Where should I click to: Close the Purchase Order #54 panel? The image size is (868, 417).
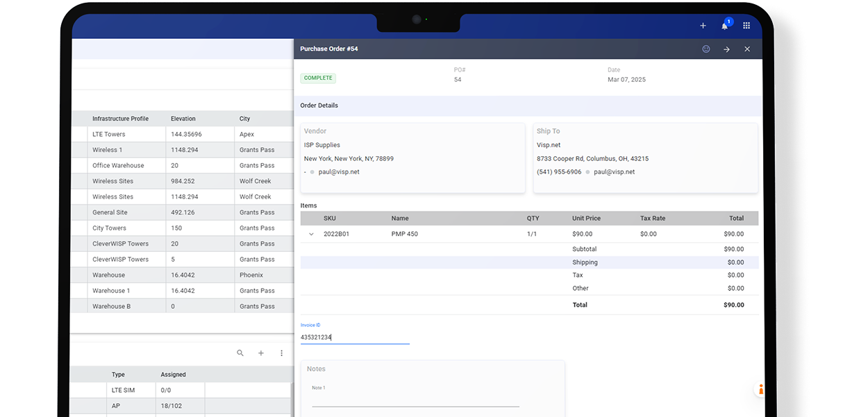pos(747,49)
